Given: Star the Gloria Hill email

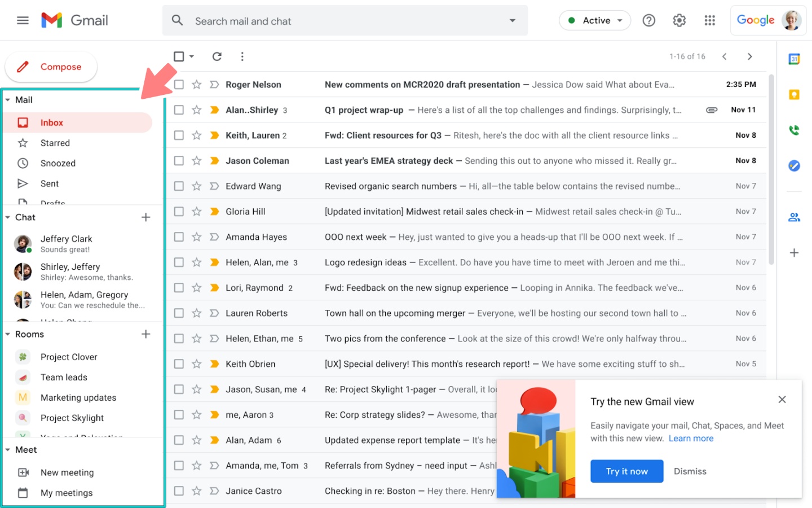Looking at the screenshot, I should pyautogui.click(x=197, y=212).
